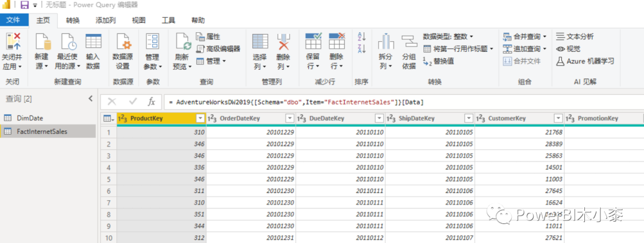Open the Merge Queries (合并查询) dropdown

coord(525,36)
